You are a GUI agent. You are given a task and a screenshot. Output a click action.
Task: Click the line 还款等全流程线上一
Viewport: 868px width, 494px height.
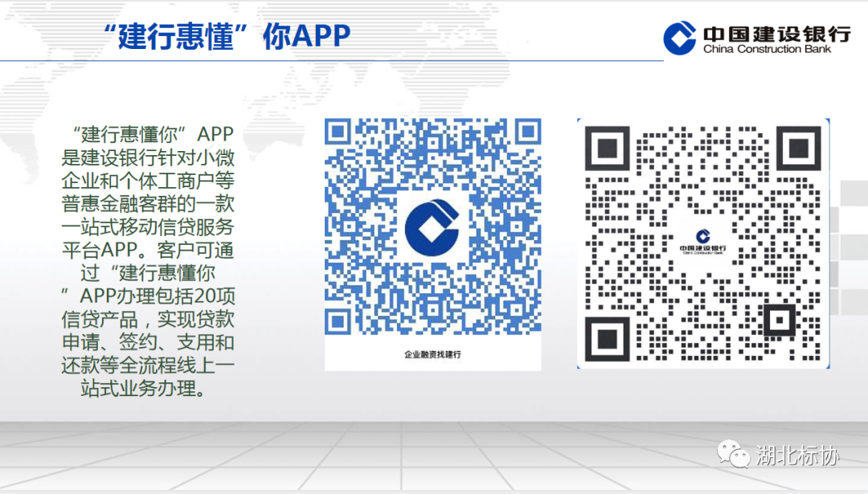coord(148,365)
